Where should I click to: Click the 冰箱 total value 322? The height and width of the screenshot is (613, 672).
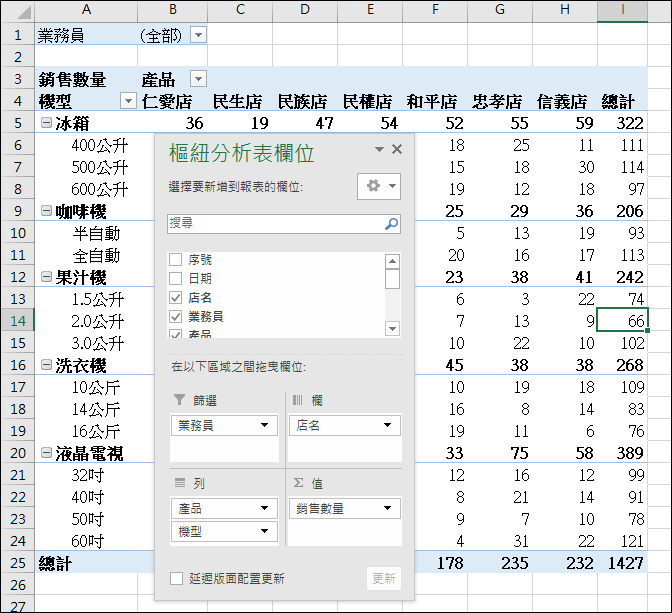(630, 123)
